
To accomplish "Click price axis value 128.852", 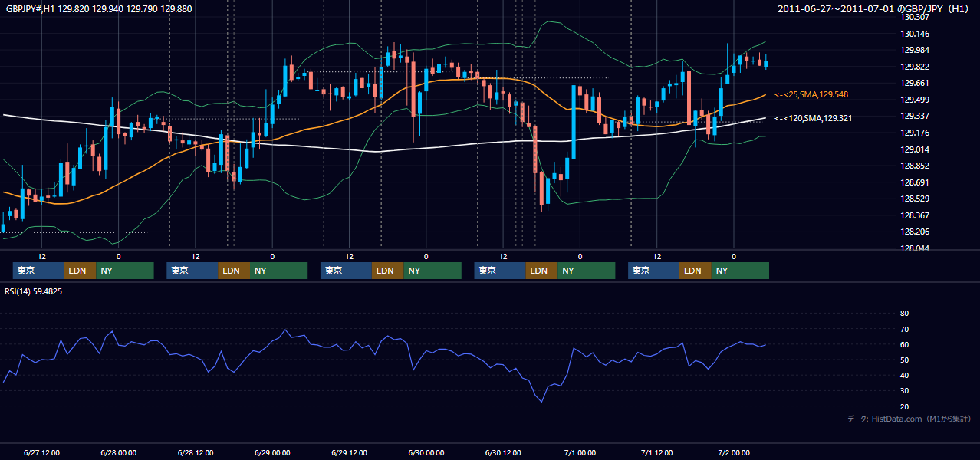I will coord(914,166).
